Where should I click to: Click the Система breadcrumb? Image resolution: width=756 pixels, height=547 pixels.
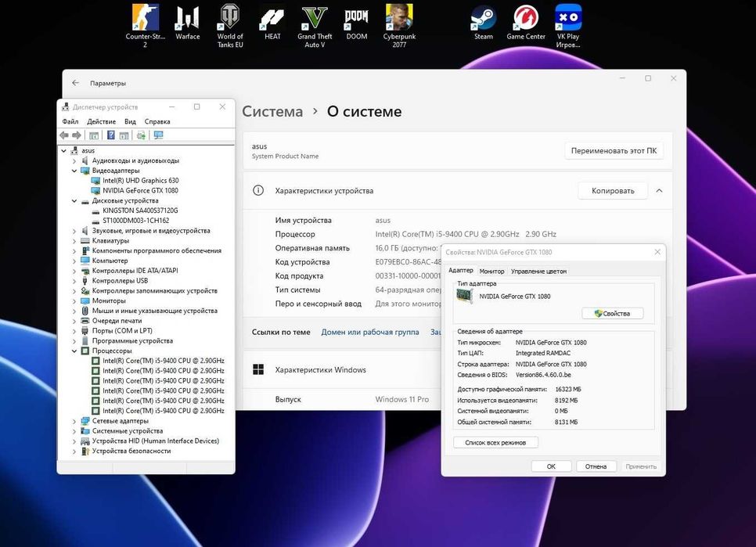(x=272, y=111)
